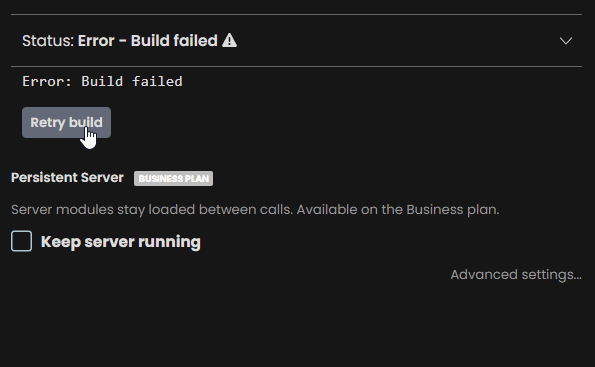
Task: Click the word failed in the log output
Action: [157, 81]
